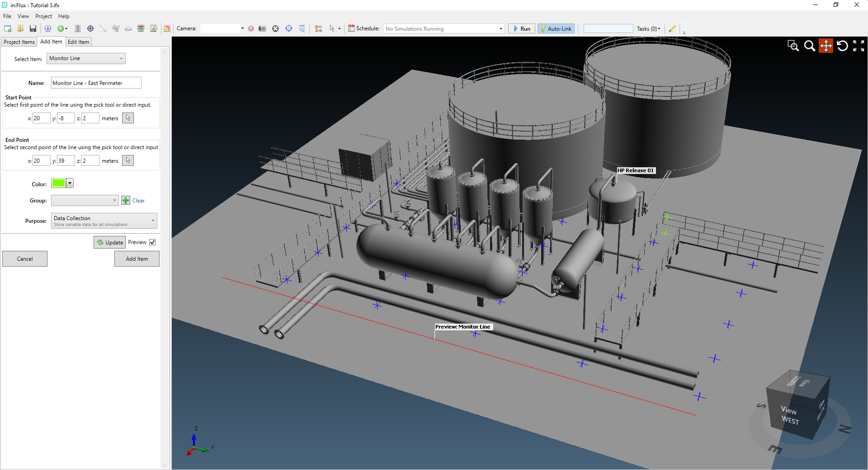
Task: Activate the zoom-to-window tool in viewport
Action: 793,46
